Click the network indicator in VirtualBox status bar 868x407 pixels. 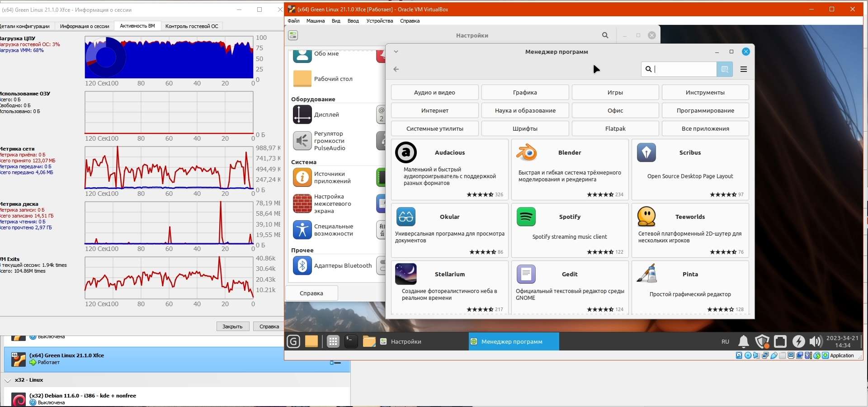click(765, 355)
